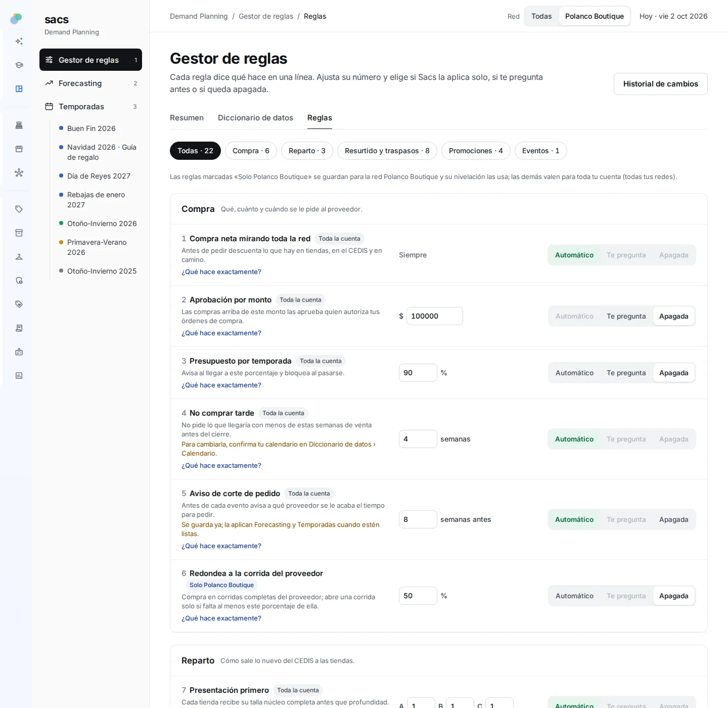The image size is (728, 708).
Task: Open the clothes hanger icon in rail
Action: 19,257
